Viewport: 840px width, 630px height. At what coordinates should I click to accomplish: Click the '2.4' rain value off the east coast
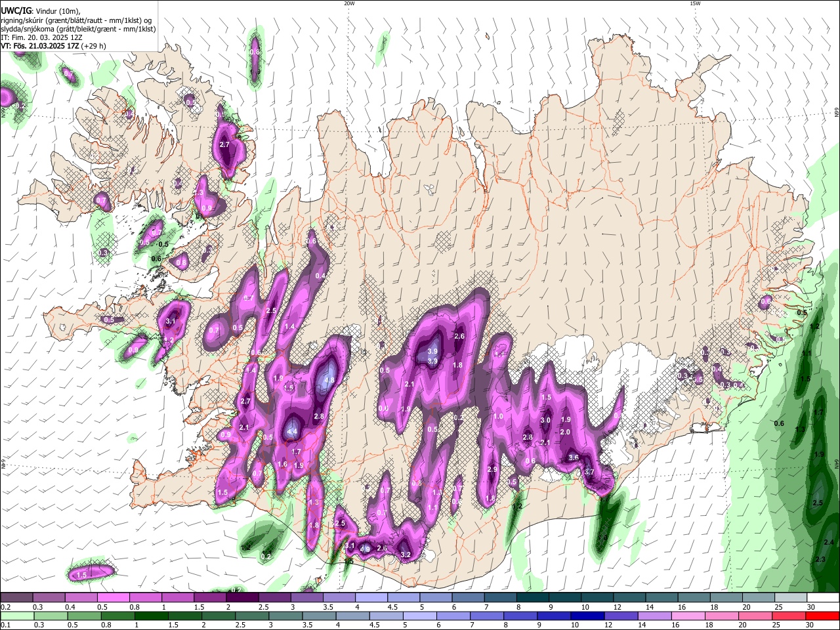click(x=829, y=542)
